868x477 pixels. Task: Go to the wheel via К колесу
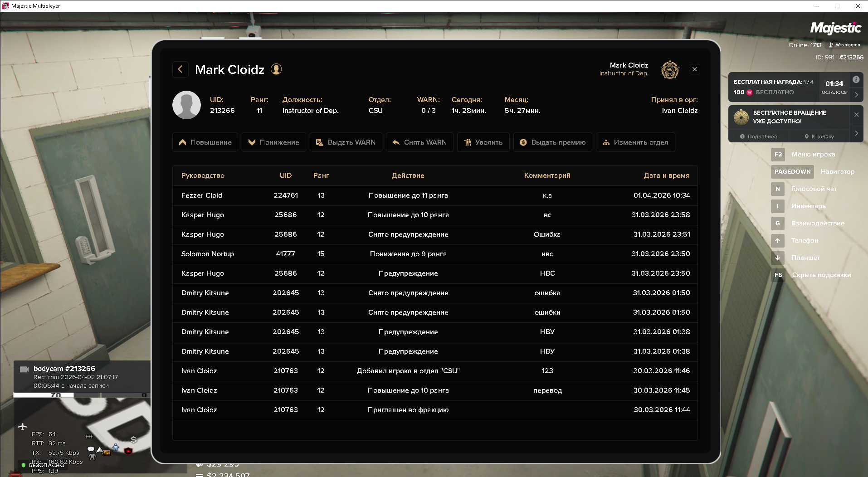pyautogui.click(x=819, y=136)
